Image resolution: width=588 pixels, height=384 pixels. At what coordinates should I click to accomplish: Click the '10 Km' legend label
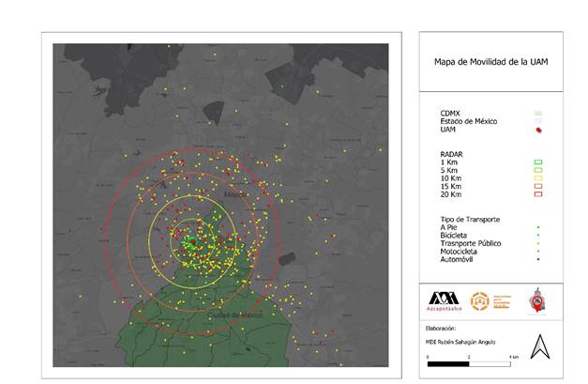click(x=451, y=178)
